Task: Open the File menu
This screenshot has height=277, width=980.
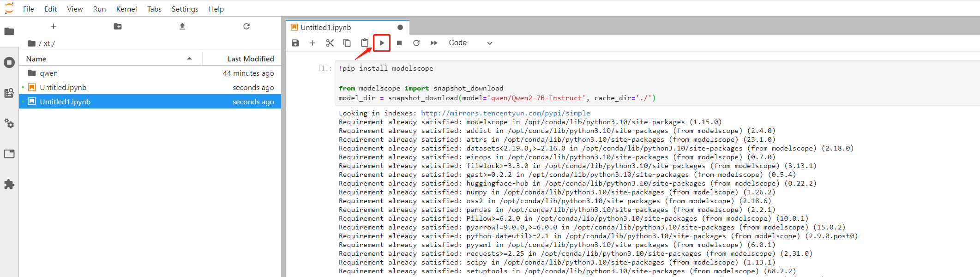Action: pos(29,9)
